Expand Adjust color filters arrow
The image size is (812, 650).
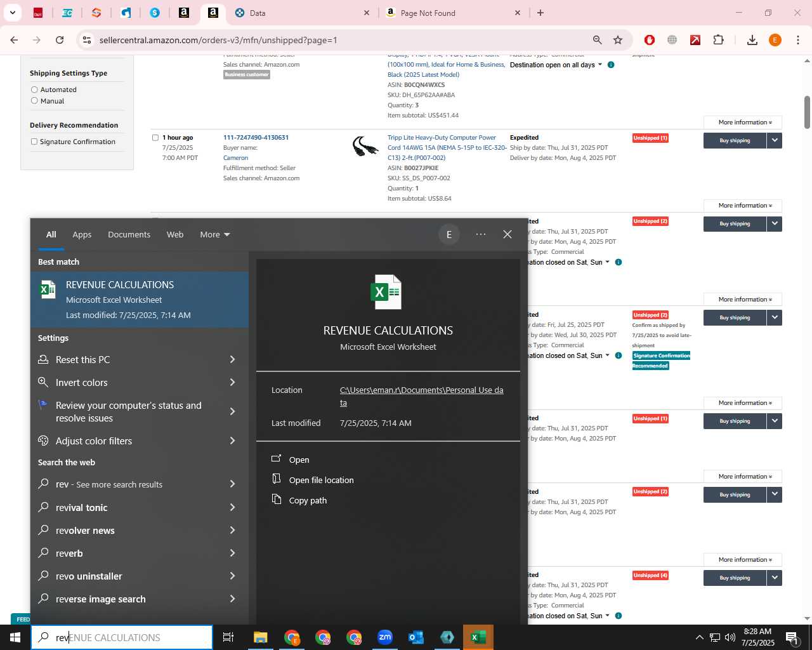232,441
